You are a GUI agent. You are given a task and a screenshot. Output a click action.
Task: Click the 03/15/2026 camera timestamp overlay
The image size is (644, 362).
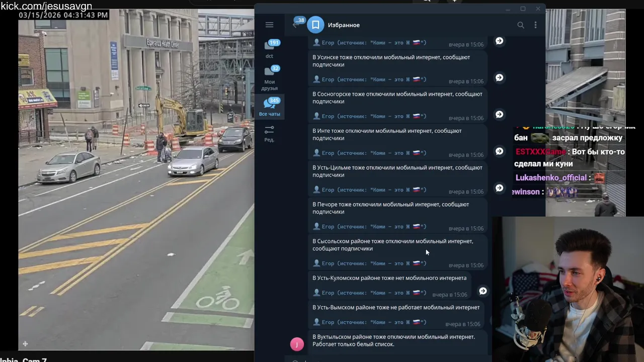pyautogui.click(x=63, y=15)
